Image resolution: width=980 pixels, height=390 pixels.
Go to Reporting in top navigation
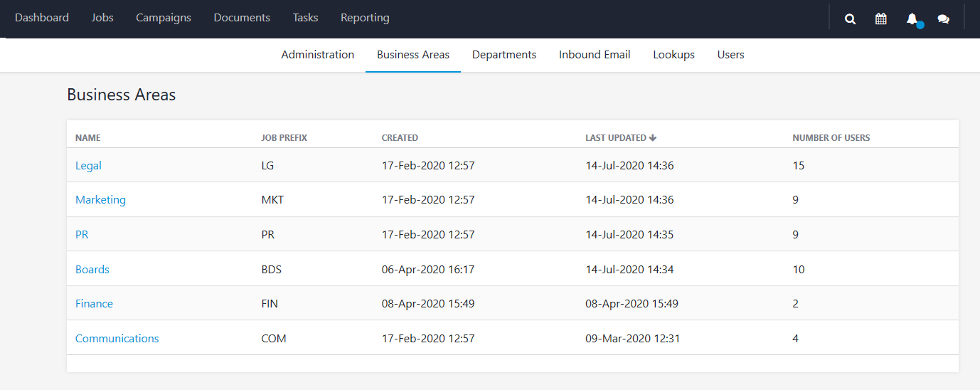point(365,18)
